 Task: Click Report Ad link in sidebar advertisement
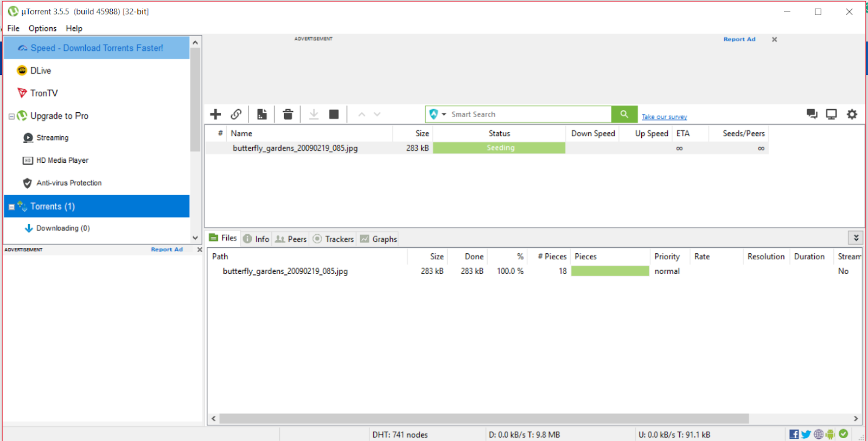pos(167,250)
